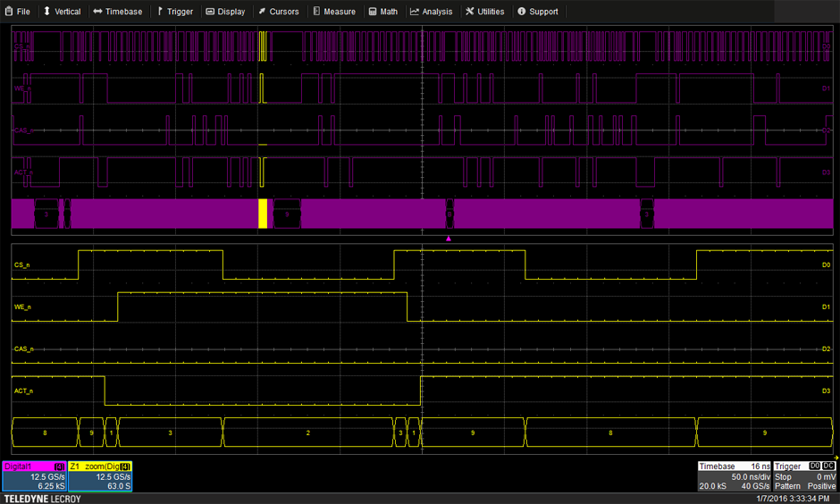
Task: Click the graph icon for Analysis
Action: tap(415, 12)
